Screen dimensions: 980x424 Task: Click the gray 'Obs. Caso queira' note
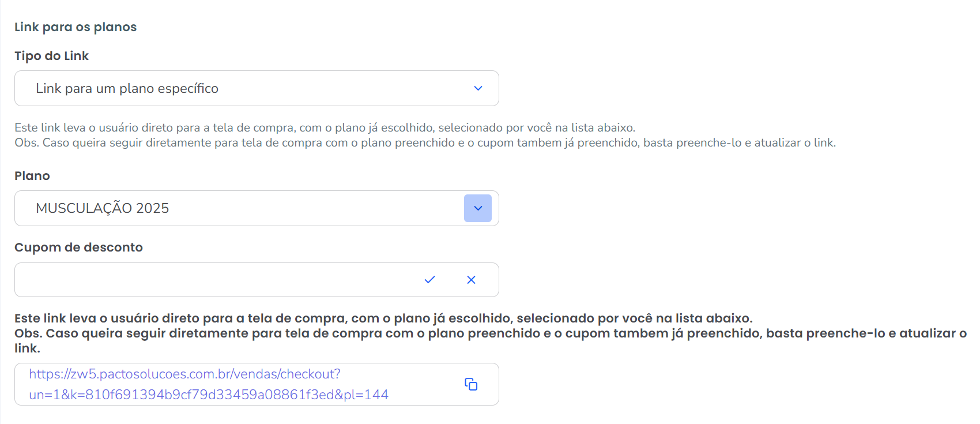(x=425, y=142)
